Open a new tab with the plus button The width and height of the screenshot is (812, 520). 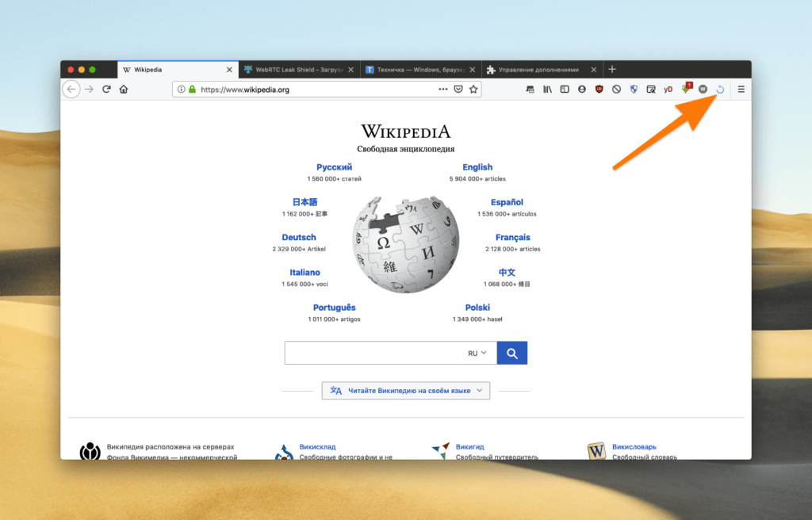612,70
